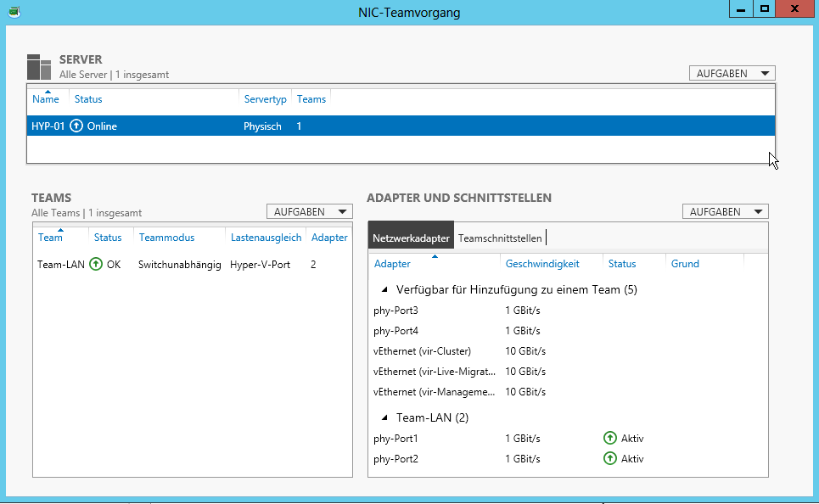
Task: Switch to the Teamschnittstellen tab
Action: click(x=500, y=238)
